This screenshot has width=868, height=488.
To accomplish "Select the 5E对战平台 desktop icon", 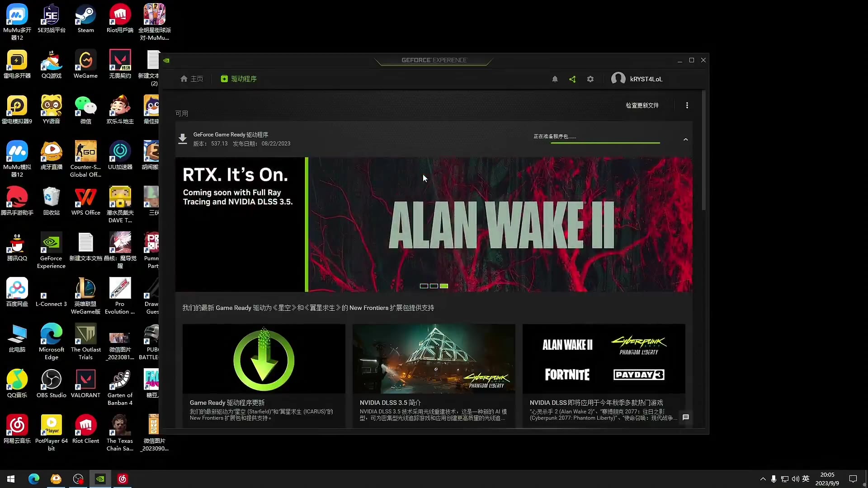I will (51, 19).
